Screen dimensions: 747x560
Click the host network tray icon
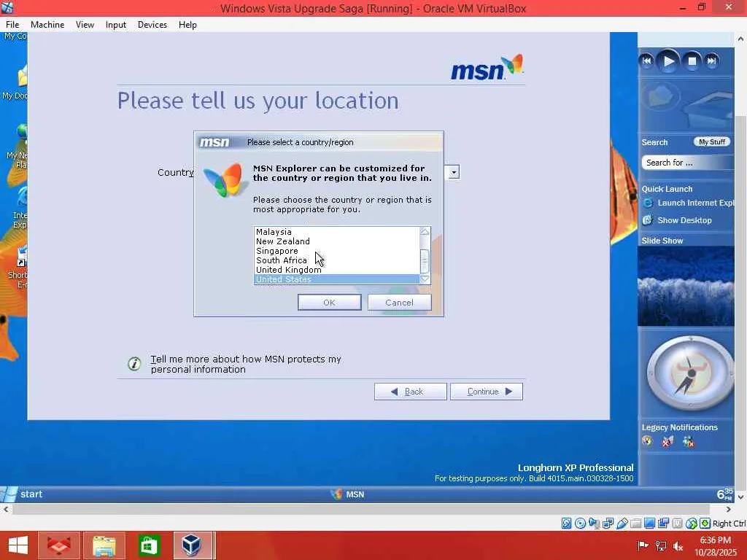point(661,545)
